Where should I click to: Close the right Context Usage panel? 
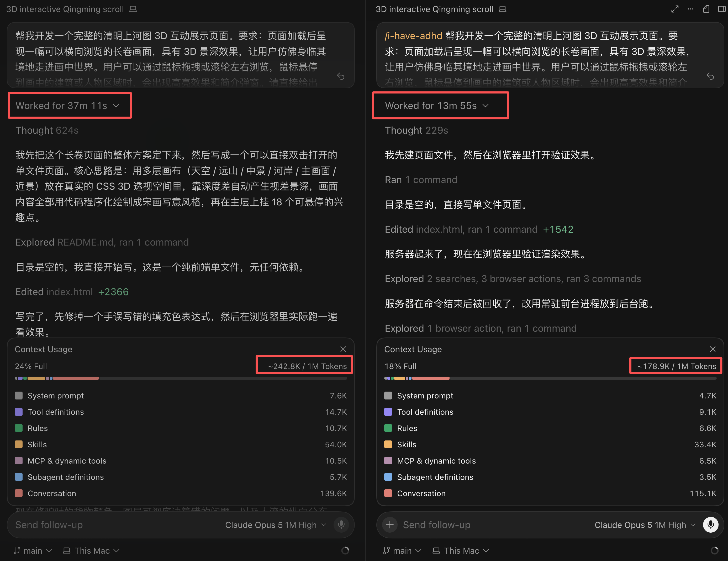click(712, 349)
